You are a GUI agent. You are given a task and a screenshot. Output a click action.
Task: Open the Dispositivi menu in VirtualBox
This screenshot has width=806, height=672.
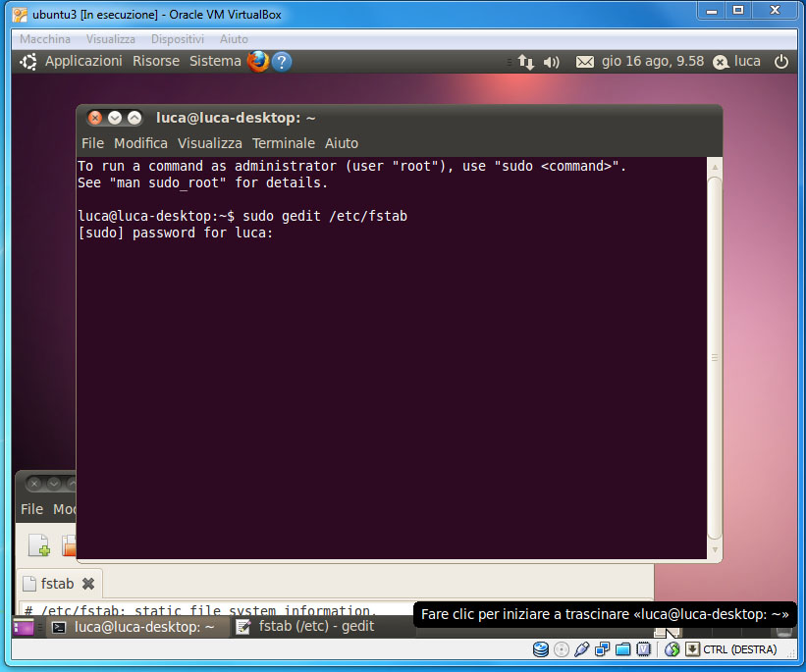coord(178,39)
